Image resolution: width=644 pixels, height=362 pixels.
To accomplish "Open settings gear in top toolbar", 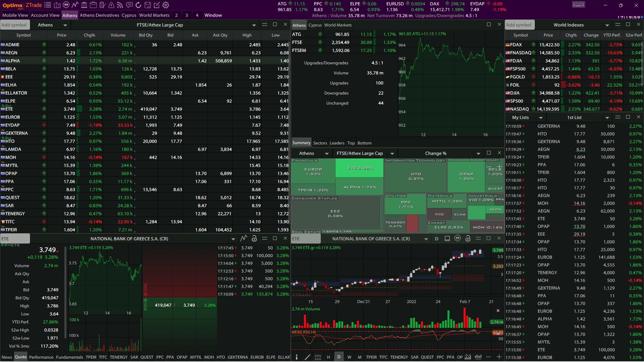I will (166, 5).
